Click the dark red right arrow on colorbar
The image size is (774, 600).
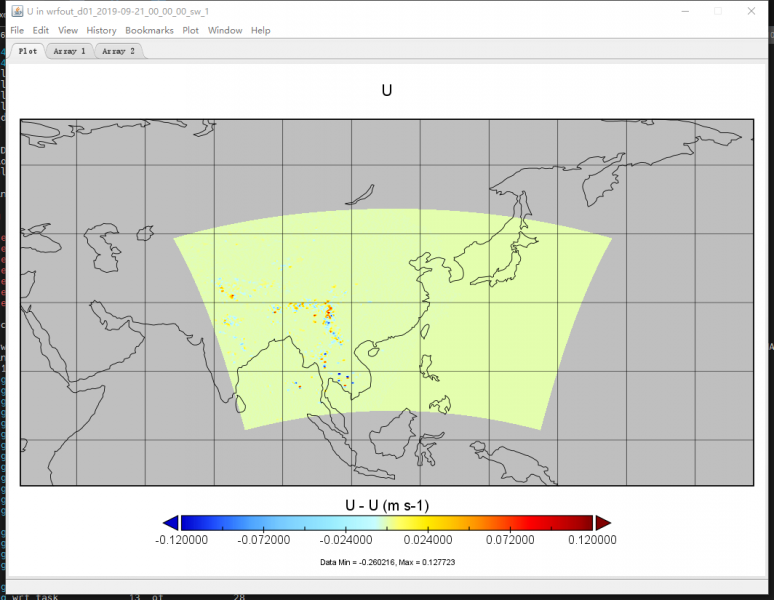pyautogui.click(x=602, y=522)
